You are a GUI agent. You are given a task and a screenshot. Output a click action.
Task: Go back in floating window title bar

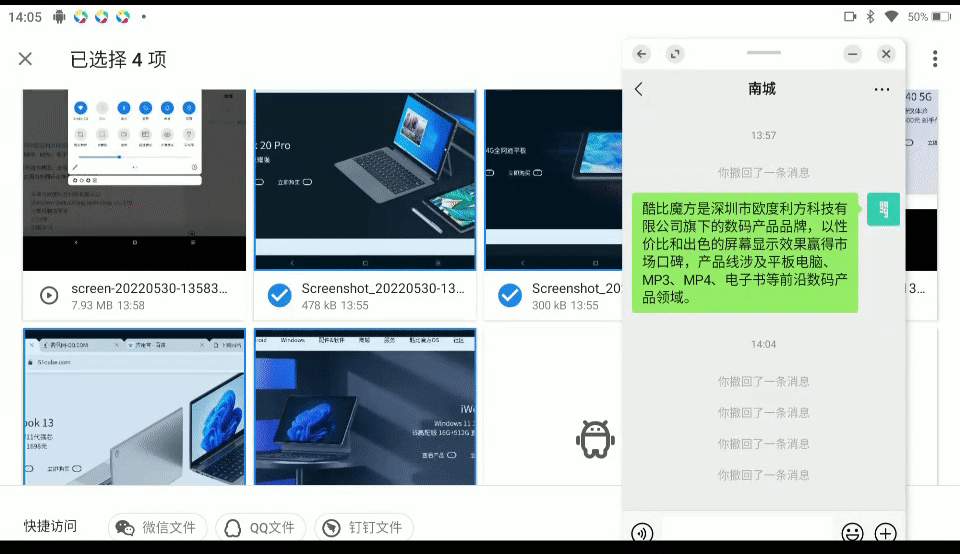click(x=642, y=54)
